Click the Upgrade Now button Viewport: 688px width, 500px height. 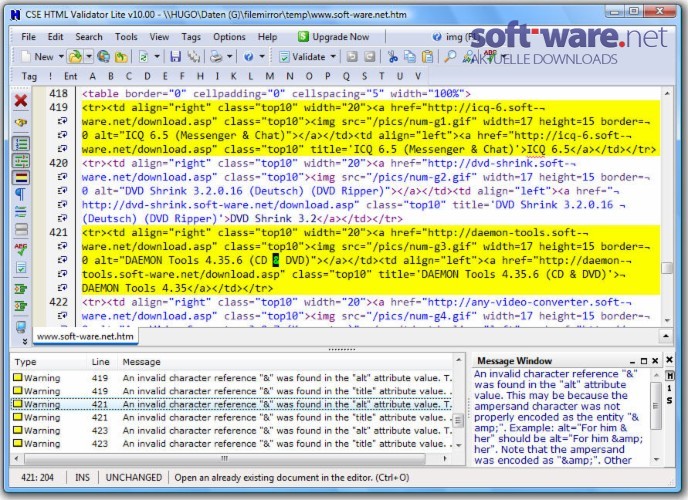pos(333,37)
